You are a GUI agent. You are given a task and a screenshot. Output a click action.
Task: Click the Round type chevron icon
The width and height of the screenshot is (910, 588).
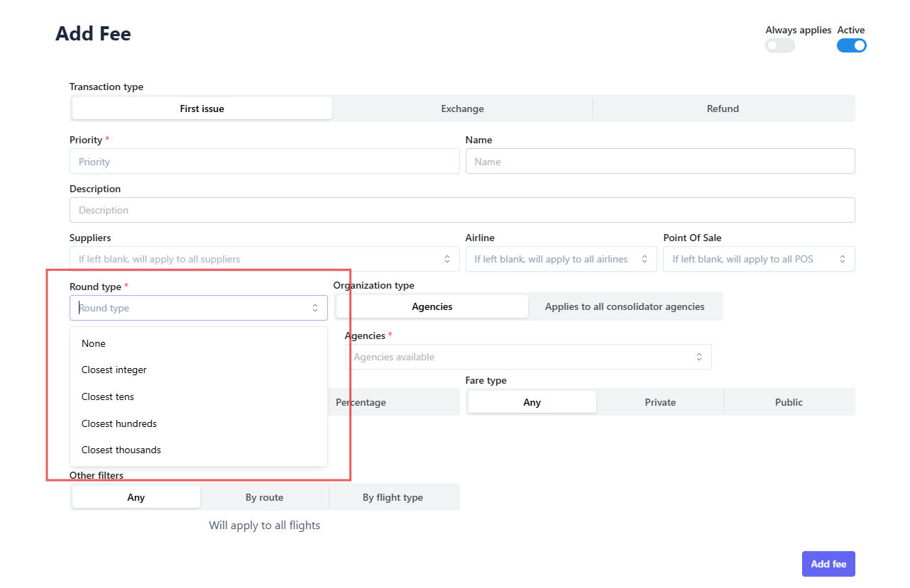(x=315, y=308)
